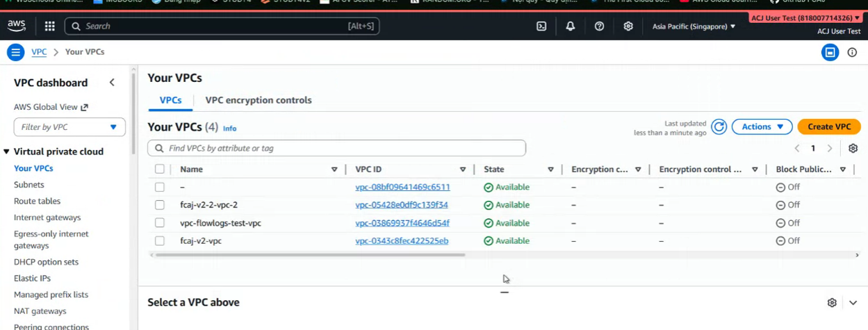
Task: Click the Info link beside Your VPCs
Action: [x=229, y=129]
